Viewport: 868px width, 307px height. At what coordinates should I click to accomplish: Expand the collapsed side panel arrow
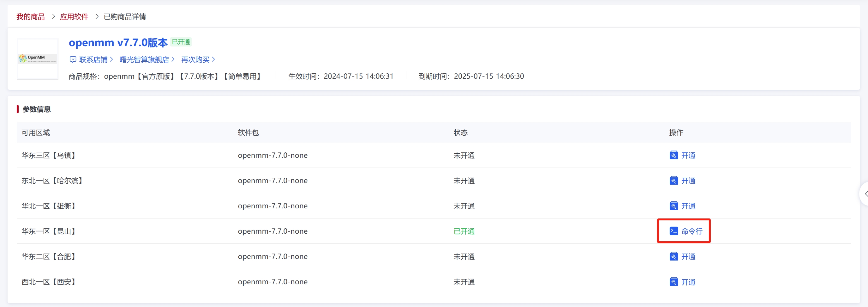865,194
